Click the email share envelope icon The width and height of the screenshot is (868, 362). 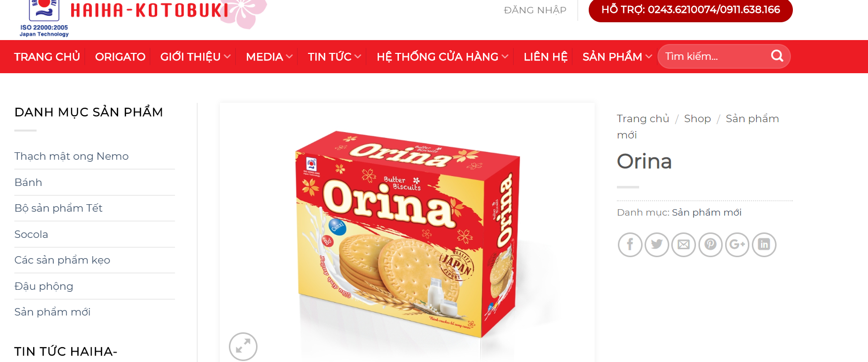pos(684,245)
